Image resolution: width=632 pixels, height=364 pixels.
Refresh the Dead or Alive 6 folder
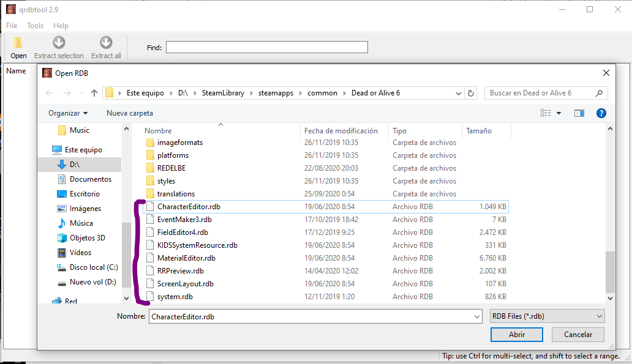coord(471,93)
